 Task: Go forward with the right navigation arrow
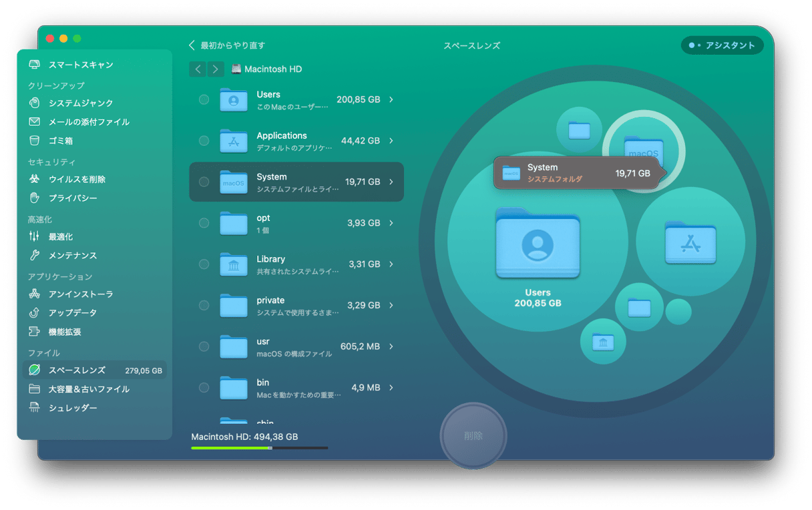click(215, 69)
